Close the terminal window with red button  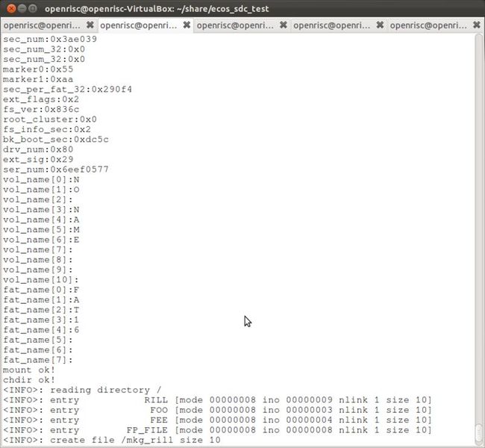point(11,8)
